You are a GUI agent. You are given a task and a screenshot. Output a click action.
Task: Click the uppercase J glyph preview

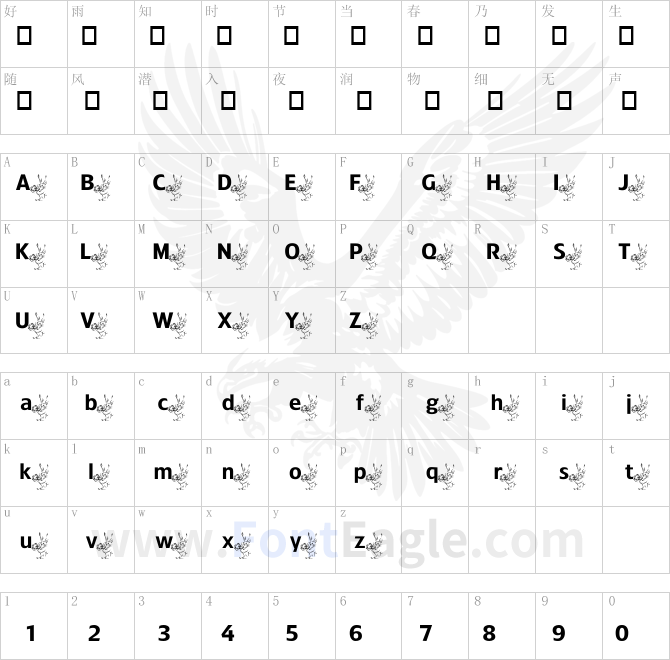(x=632, y=187)
